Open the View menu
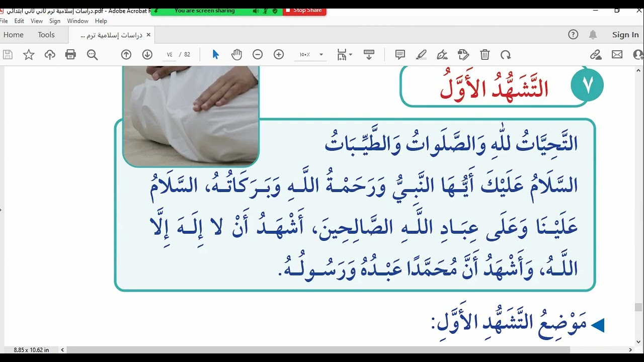This screenshot has height=362, width=644. tap(37, 21)
